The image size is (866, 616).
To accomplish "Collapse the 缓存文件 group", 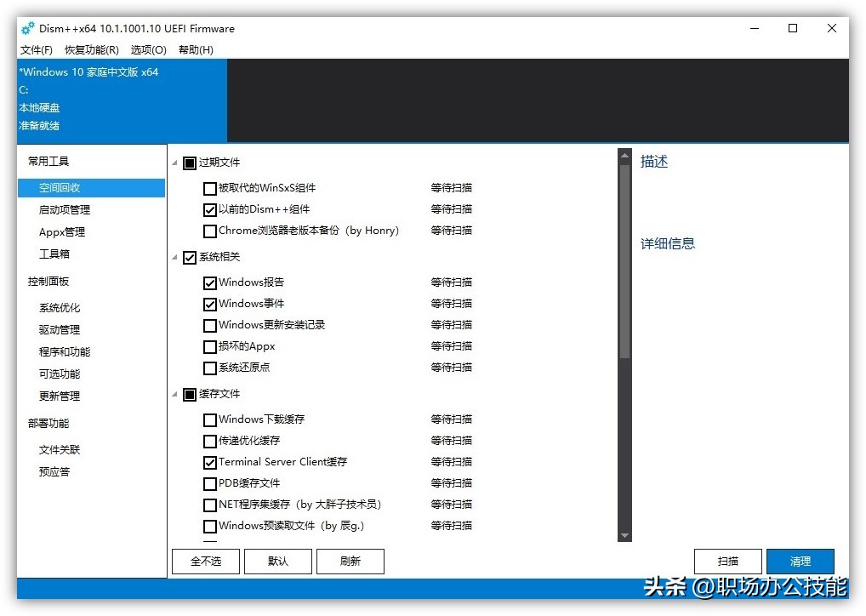I will pos(175,394).
